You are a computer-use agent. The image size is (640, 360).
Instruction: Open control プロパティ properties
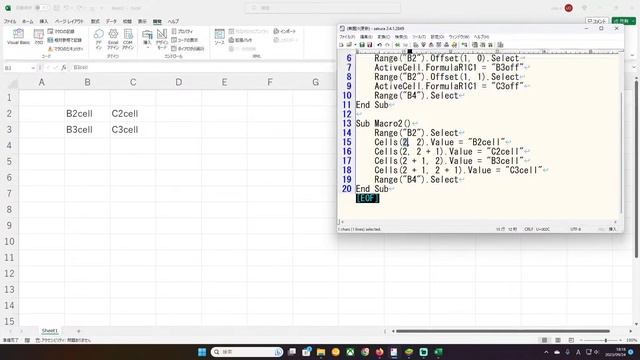[182, 31]
